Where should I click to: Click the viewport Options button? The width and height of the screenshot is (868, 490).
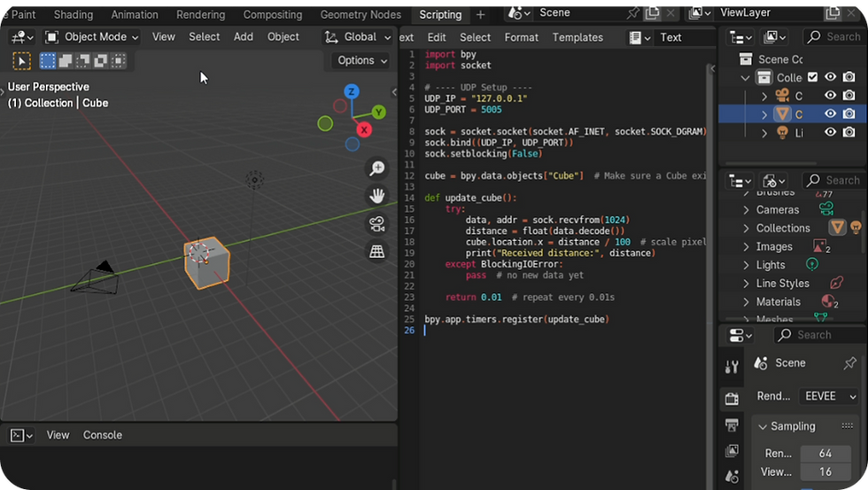point(361,60)
